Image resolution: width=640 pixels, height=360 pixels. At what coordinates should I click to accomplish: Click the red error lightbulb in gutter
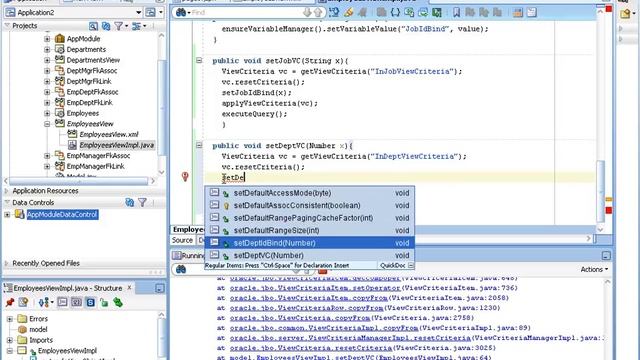(x=185, y=176)
